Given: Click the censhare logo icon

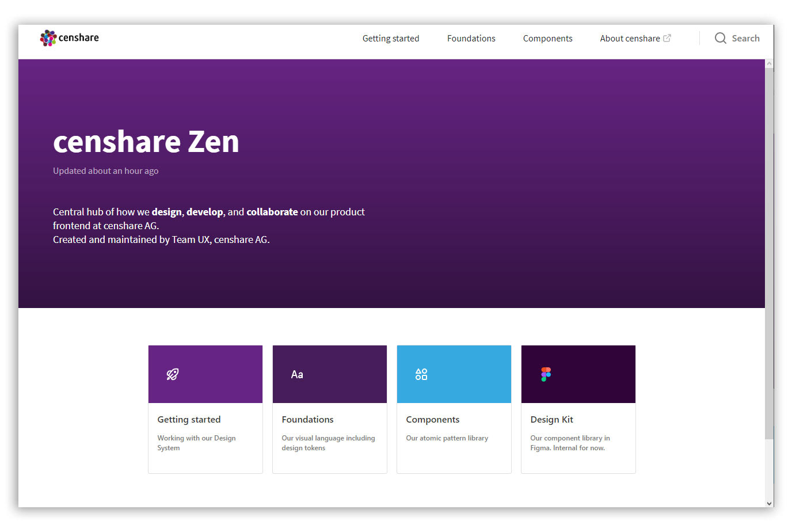Looking at the screenshot, I should click(x=48, y=38).
